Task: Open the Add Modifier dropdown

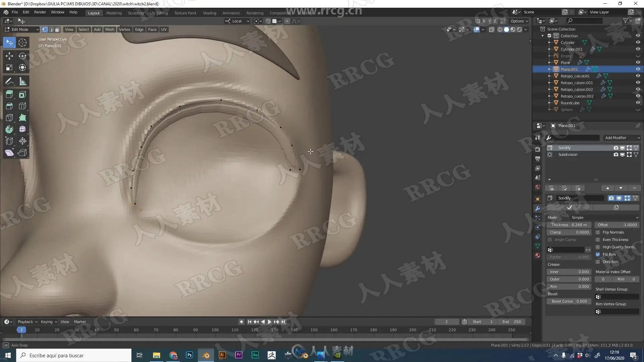Action: point(622,138)
